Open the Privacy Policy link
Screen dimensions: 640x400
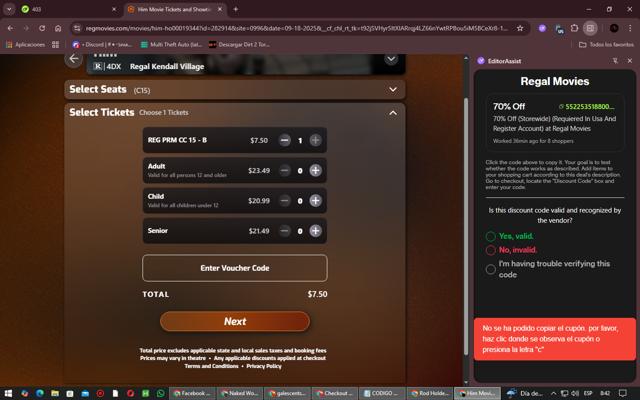264,366
